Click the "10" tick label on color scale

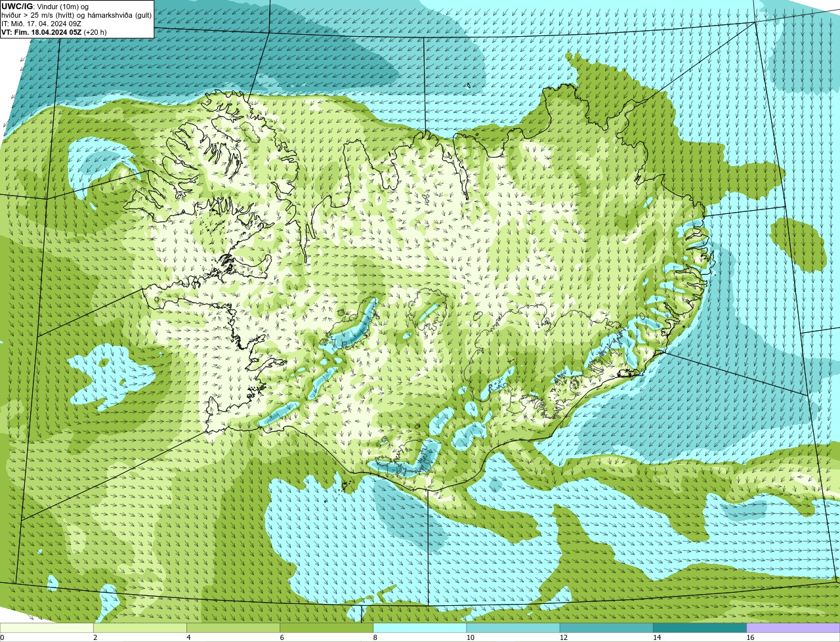(470, 637)
